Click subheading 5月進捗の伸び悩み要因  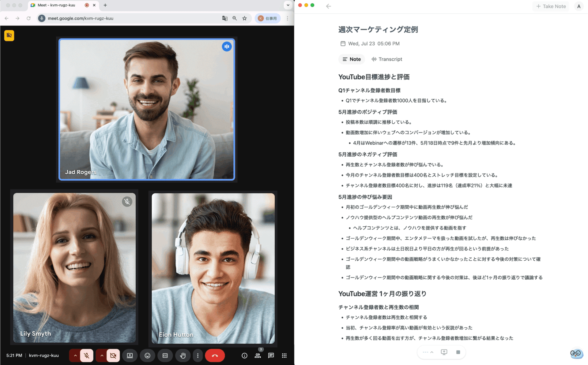click(x=365, y=197)
